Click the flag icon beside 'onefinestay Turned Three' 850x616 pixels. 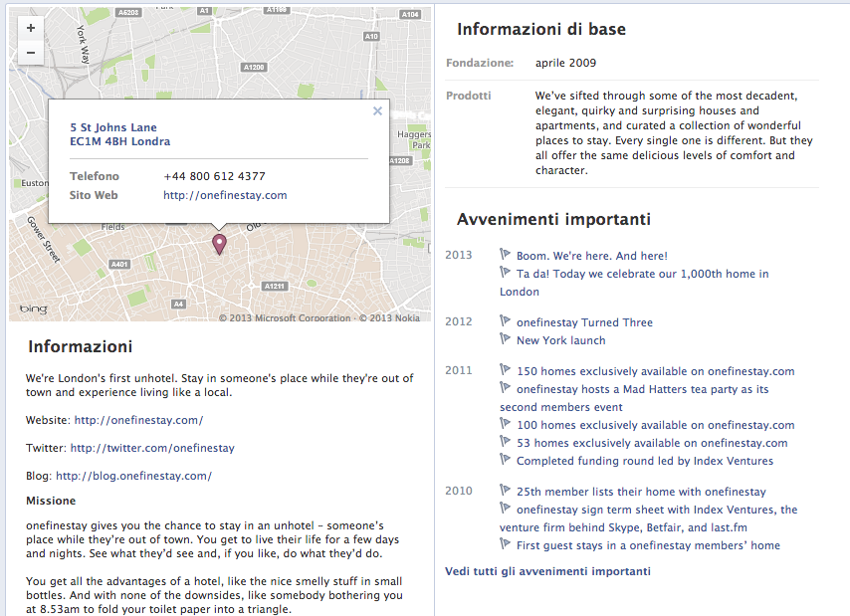point(505,320)
